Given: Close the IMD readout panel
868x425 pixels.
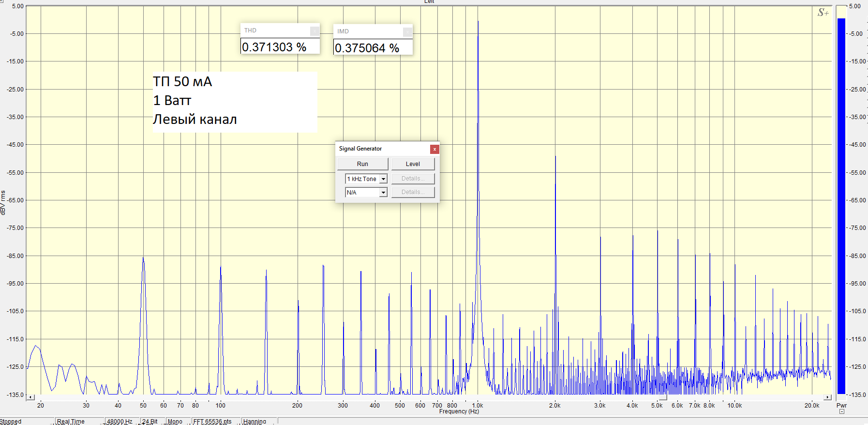Looking at the screenshot, I should (407, 32).
